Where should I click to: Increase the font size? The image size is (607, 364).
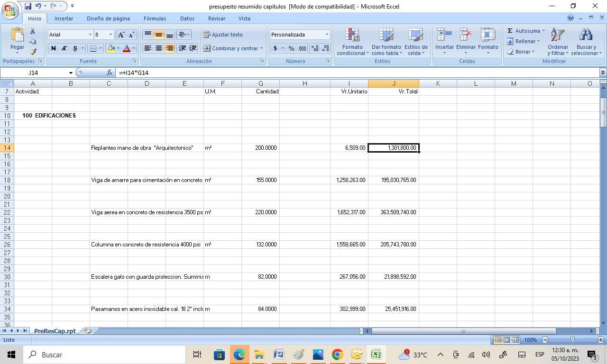click(121, 35)
